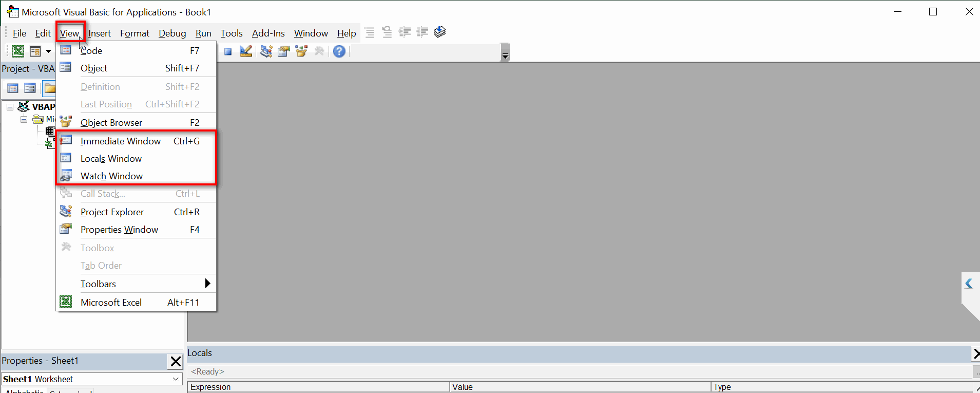980x393 pixels.
Task: Open the Window menu
Action: [x=311, y=33]
